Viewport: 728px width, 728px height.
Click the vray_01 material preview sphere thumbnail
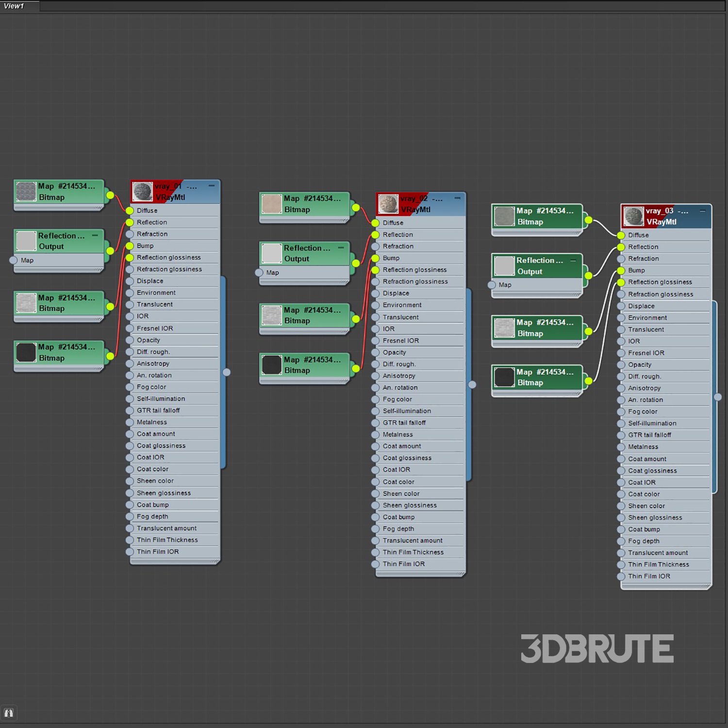point(142,192)
